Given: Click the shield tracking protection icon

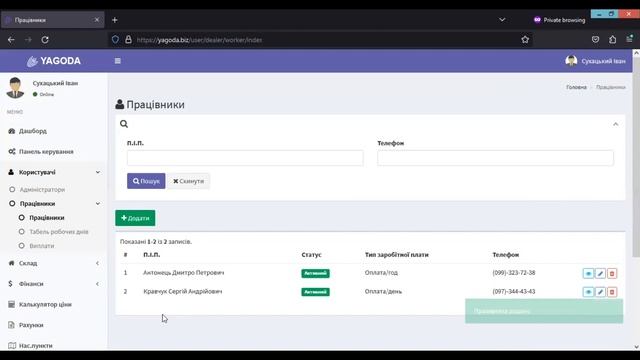Looking at the screenshot, I should pyautogui.click(x=116, y=40).
